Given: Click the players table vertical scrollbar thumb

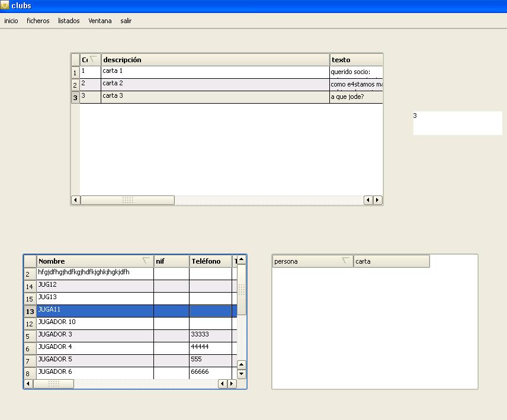Looking at the screenshot, I should tap(242, 289).
